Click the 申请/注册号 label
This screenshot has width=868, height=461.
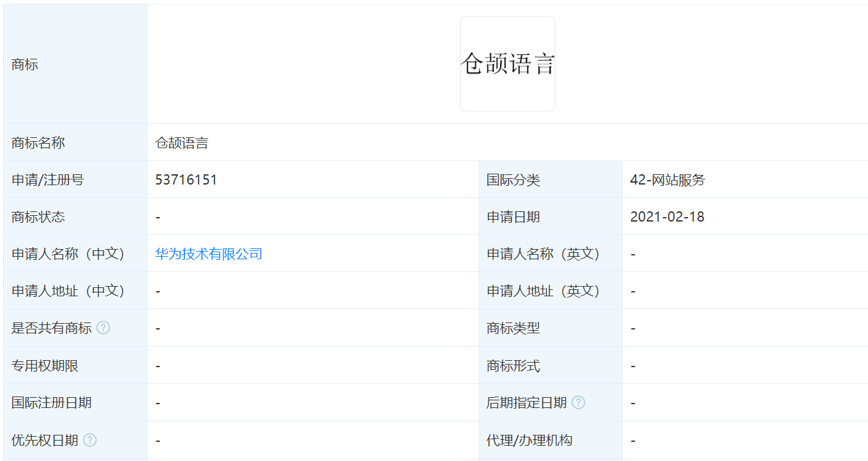pyautogui.click(x=48, y=180)
